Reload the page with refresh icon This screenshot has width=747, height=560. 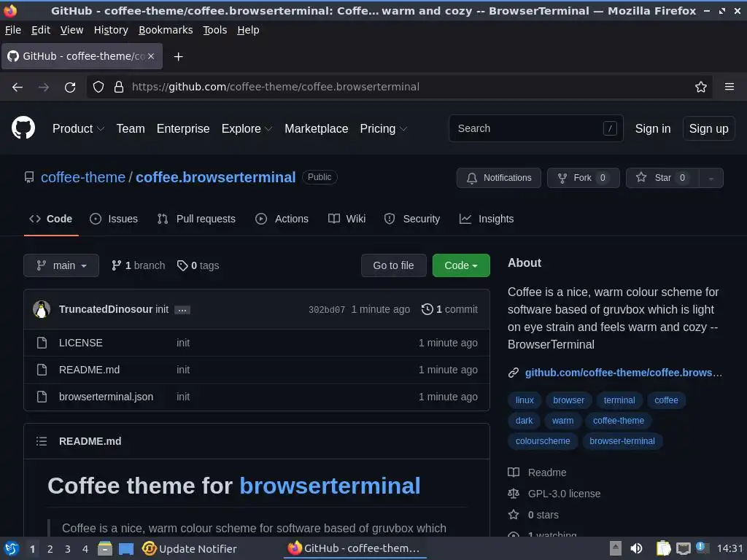(70, 87)
